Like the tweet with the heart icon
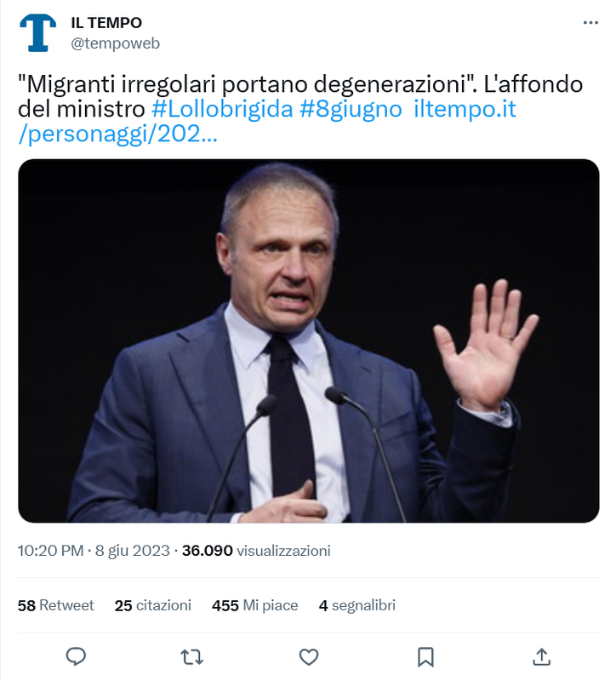The height and width of the screenshot is (681, 616). coord(309,656)
